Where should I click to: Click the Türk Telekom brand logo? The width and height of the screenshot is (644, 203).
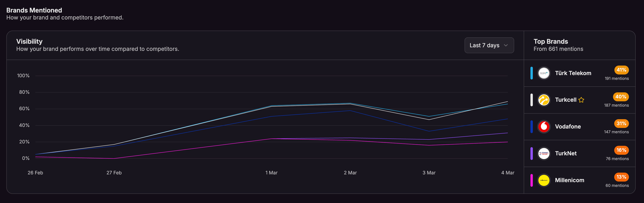pyautogui.click(x=544, y=73)
